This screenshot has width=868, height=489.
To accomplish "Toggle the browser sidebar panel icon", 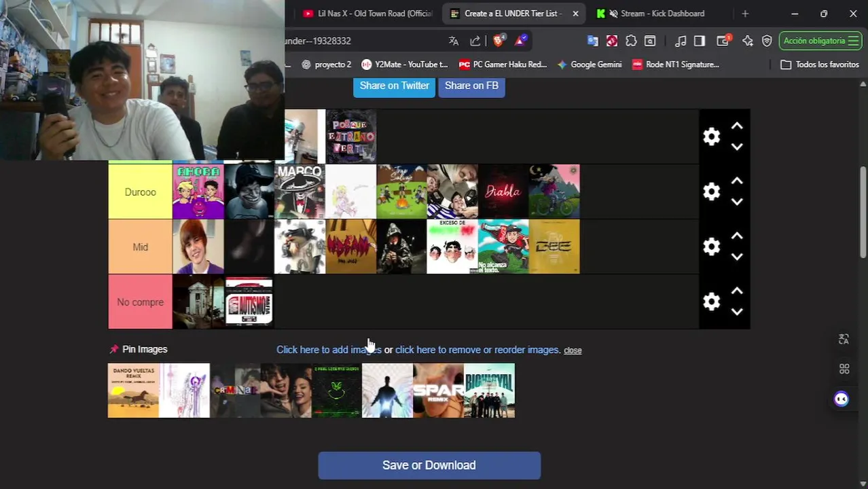I will [700, 41].
